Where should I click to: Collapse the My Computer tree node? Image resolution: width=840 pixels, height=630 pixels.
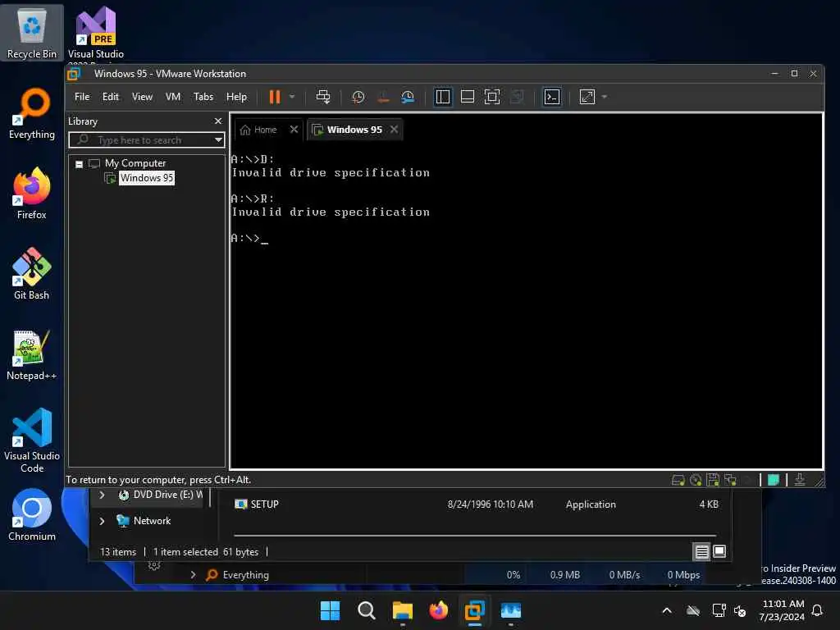click(x=79, y=164)
